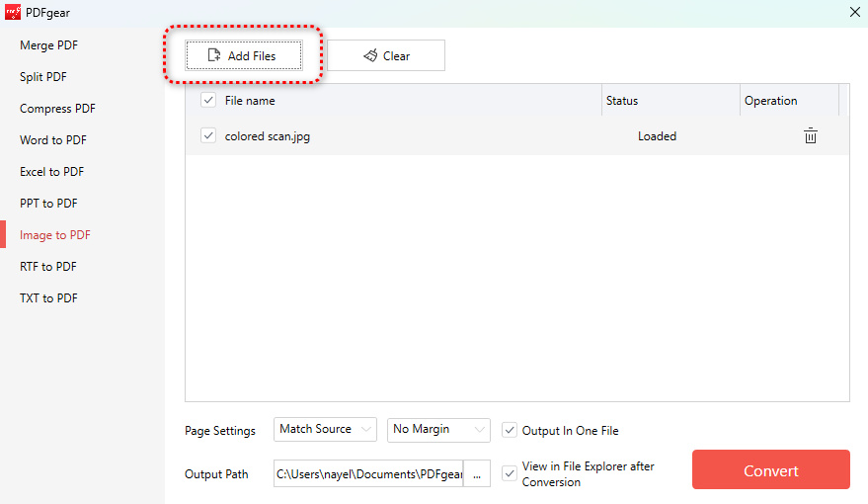Click the File name column header
This screenshot has height=504, width=868.
pyautogui.click(x=250, y=101)
